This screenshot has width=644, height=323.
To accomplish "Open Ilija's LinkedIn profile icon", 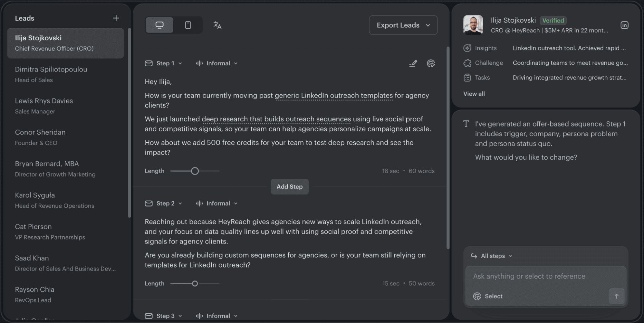I will point(624,25).
